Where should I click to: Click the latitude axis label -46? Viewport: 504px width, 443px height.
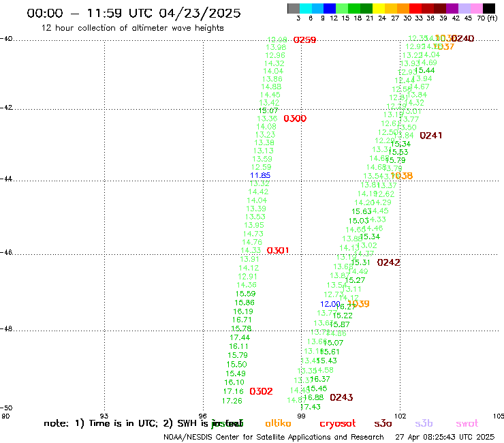(x=6, y=252)
